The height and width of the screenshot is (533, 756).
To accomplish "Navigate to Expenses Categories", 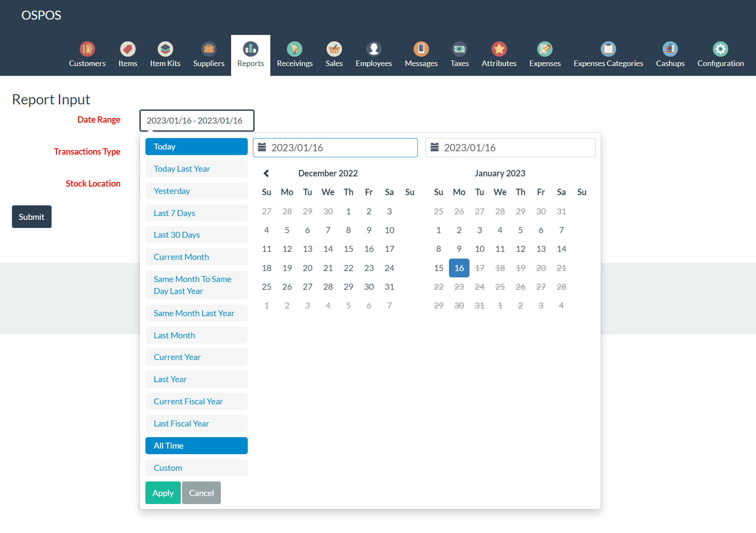I will pyautogui.click(x=608, y=55).
